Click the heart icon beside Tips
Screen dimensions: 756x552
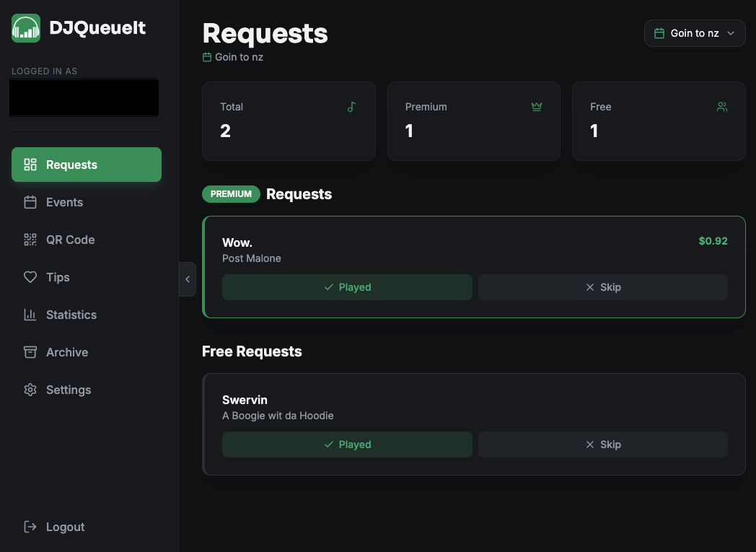(30, 277)
